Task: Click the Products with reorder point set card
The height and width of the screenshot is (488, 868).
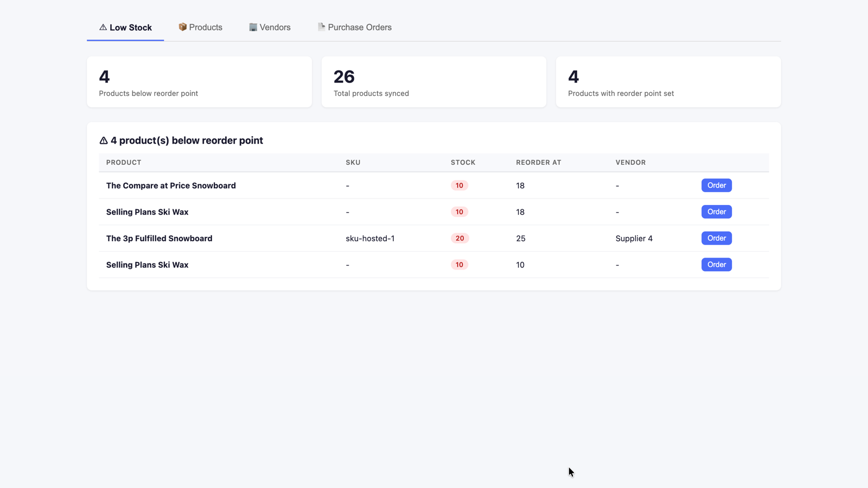Action: (x=668, y=82)
